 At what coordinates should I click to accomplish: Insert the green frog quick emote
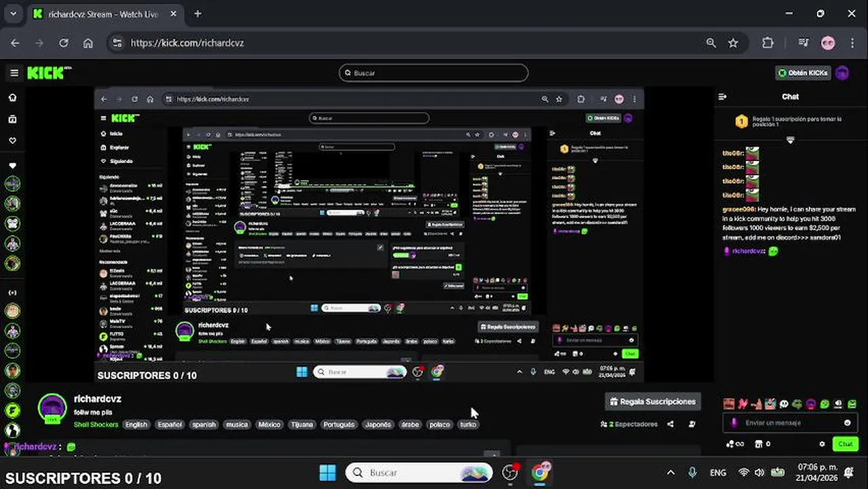pos(797,404)
